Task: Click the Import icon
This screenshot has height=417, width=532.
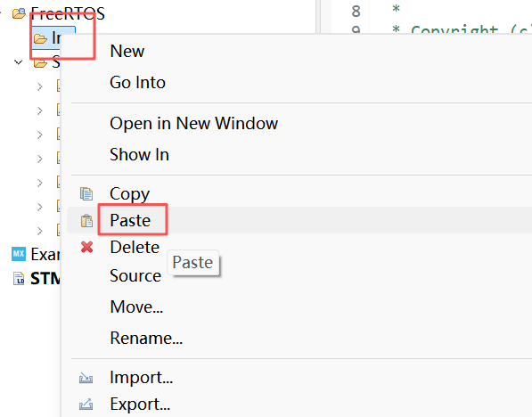Action: click(86, 378)
